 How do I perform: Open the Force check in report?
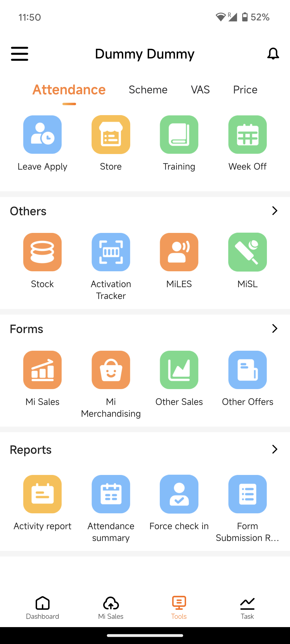179,494
